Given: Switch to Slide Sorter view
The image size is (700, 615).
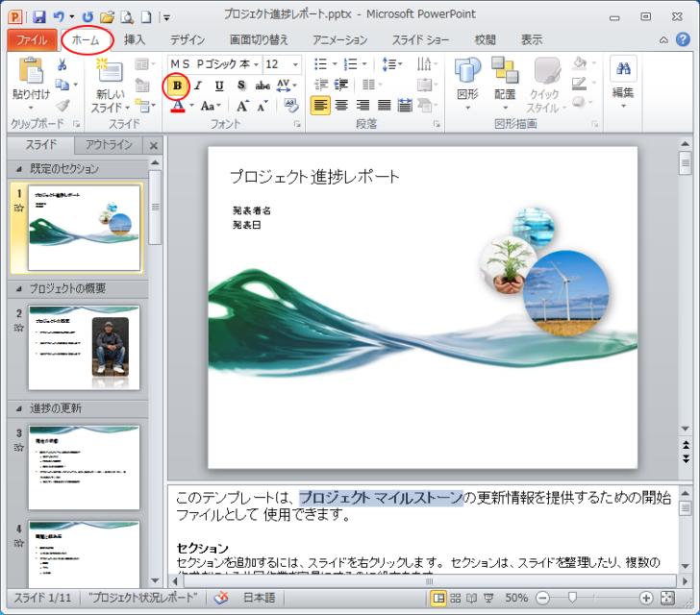Looking at the screenshot, I should pos(455,598).
